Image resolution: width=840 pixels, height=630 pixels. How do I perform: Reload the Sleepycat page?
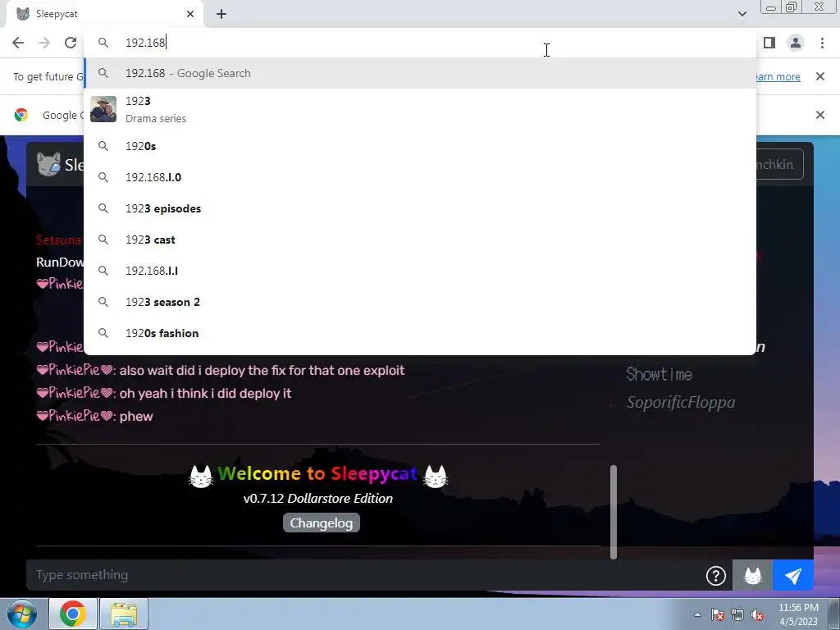point(71,43)
